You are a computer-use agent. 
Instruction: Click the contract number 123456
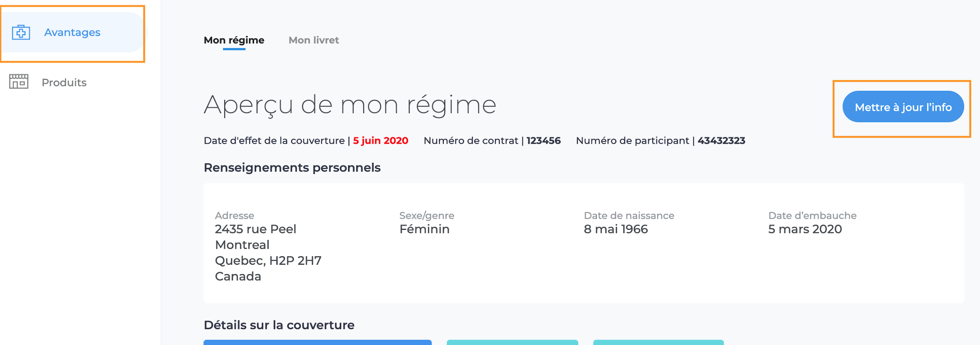(x=543, y=141)
